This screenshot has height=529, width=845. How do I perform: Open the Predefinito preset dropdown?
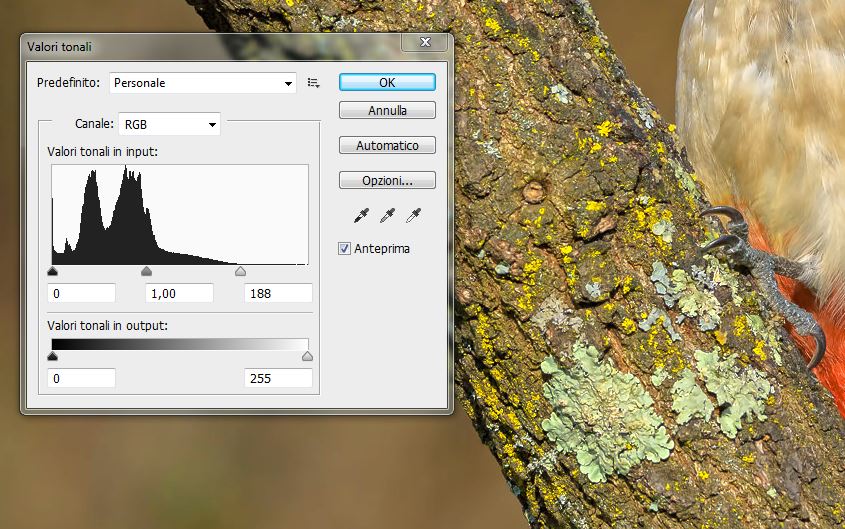(203, 83)
